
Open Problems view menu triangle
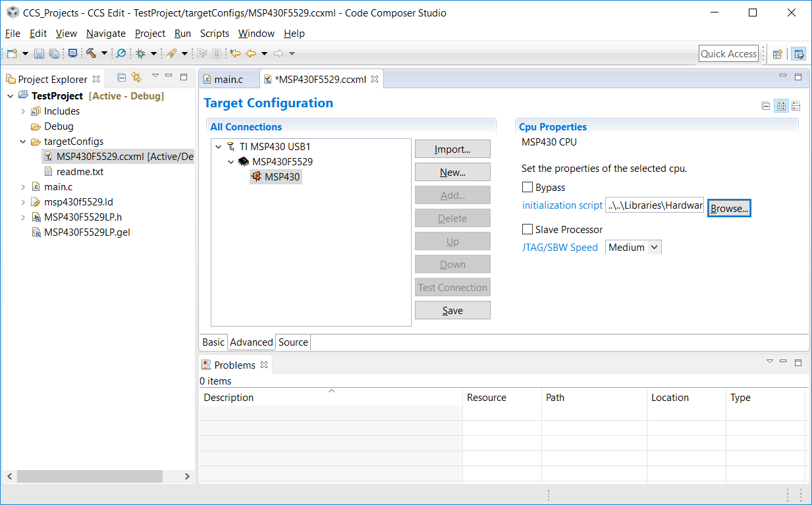tap(769, 361)
